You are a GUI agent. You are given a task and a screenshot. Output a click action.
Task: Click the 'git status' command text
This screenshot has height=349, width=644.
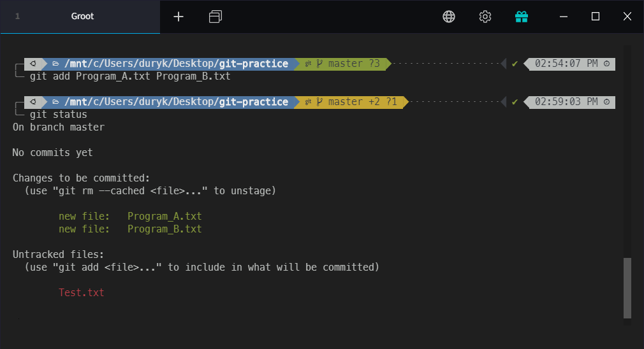pos(58,115)
